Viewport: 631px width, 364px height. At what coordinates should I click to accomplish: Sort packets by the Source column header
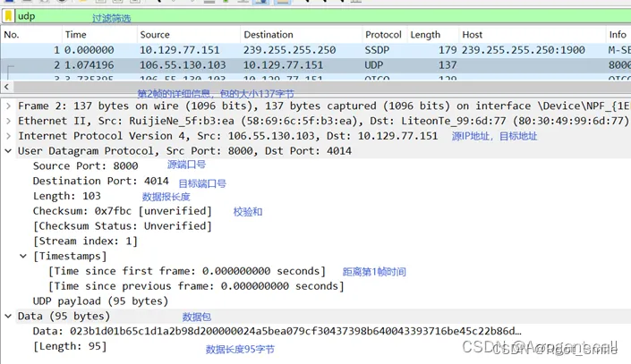[x=155, y=35]
